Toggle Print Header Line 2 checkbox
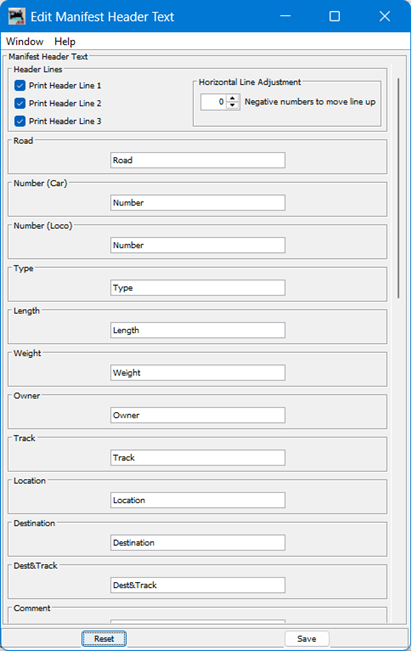412x651 pixels. (20, 103)
